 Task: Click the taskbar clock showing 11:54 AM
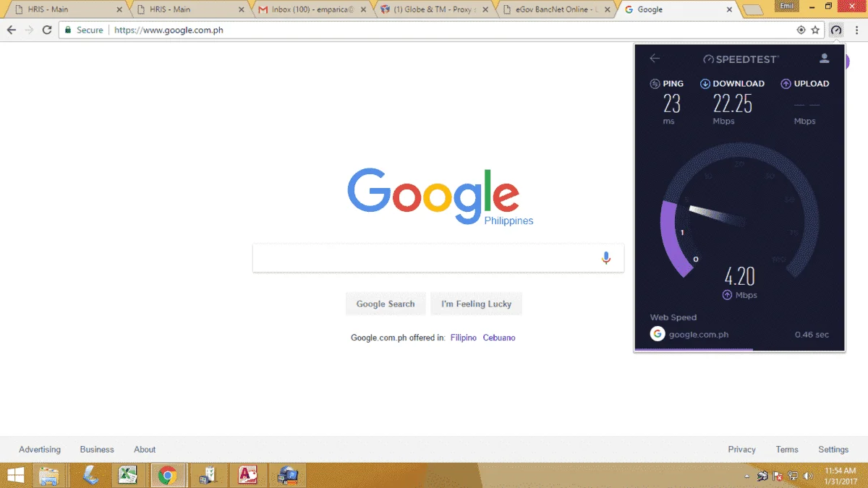(x=840, y=476)
